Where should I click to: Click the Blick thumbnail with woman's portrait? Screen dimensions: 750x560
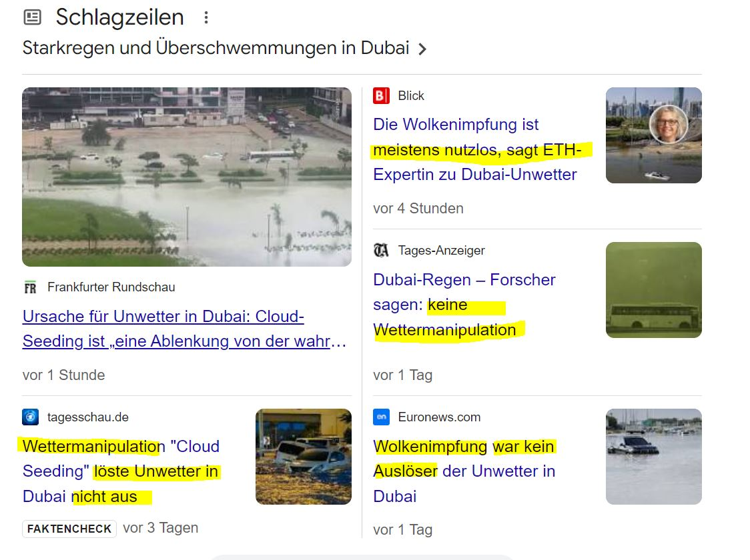(x=653, y=135)
